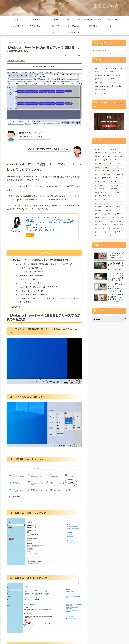Open the アイドル category with 190 posts
Screen dimensions: 129x644
point(101,68)
